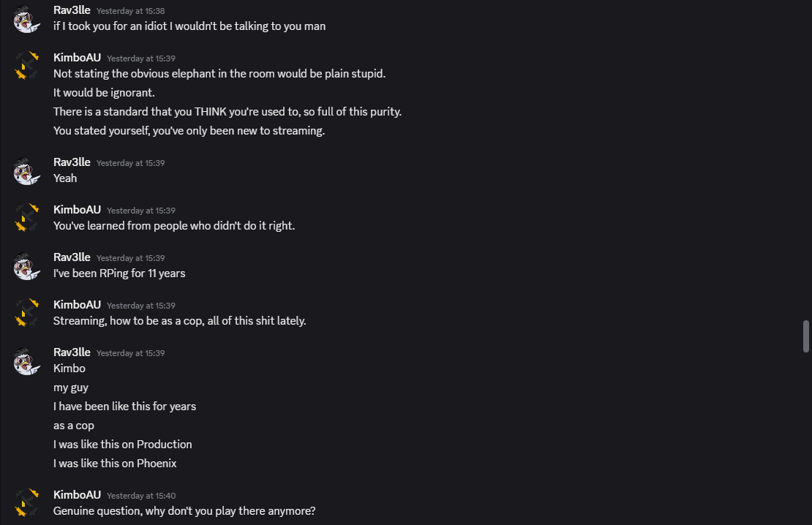The height and width of the screenshot is (525, 812).
Task: Click the "I was like this on Production" message
Action: click(122, 445)
